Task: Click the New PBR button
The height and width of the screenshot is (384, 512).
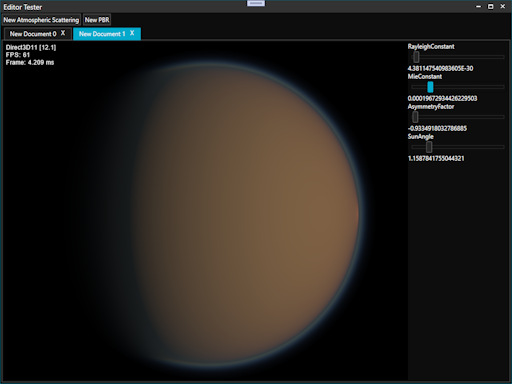Action: [97, 20]
